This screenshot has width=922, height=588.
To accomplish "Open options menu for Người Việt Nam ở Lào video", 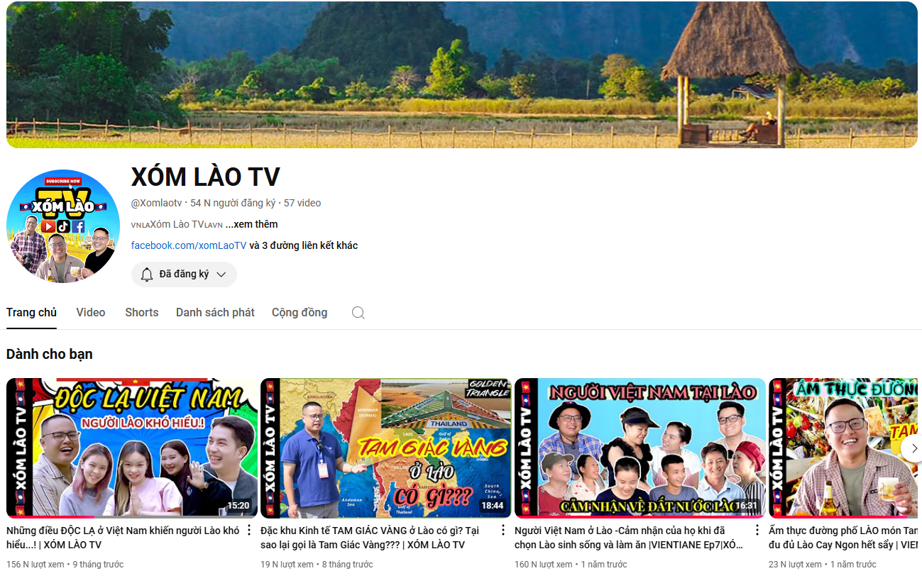I will pos(757,531).
